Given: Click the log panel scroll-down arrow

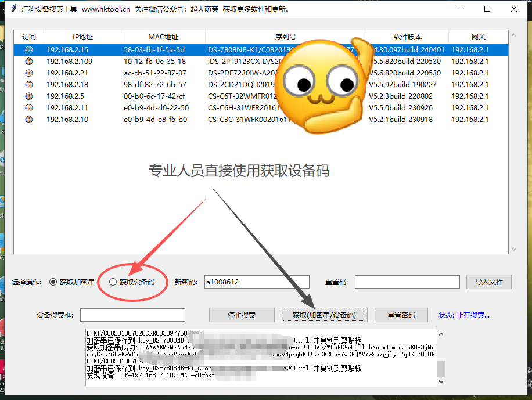Looking at the screenshot, I should (x=440, y=381).
